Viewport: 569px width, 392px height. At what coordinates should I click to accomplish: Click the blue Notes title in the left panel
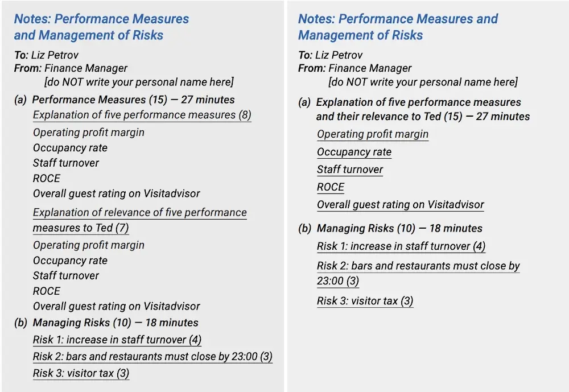tap(101, 27)
